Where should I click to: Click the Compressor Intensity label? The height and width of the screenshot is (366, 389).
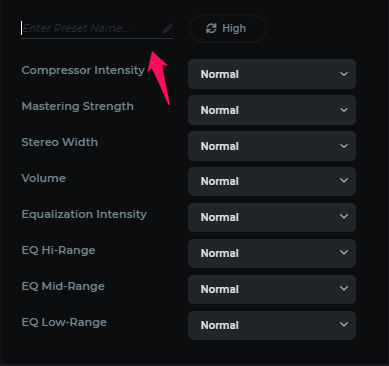pos(83,70)
